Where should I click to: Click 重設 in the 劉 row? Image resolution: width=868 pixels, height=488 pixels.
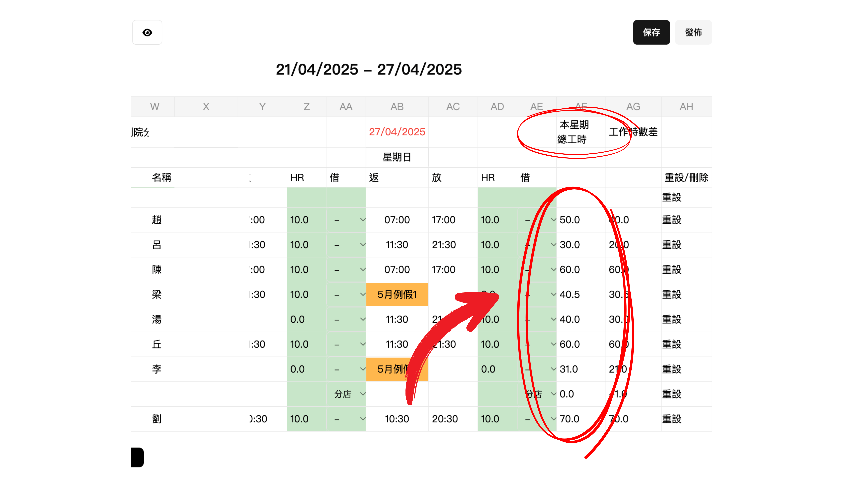click(x=672, y=419)
